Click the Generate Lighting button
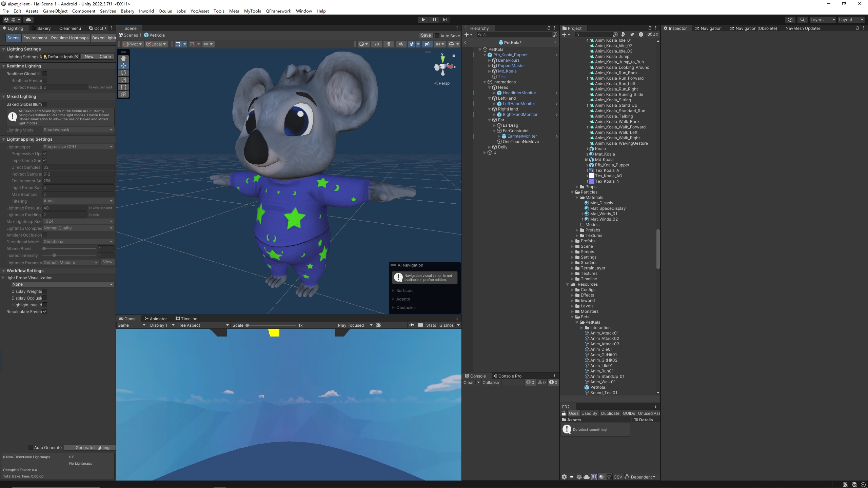The image size is (868, 488). click(x=92, y=447)
